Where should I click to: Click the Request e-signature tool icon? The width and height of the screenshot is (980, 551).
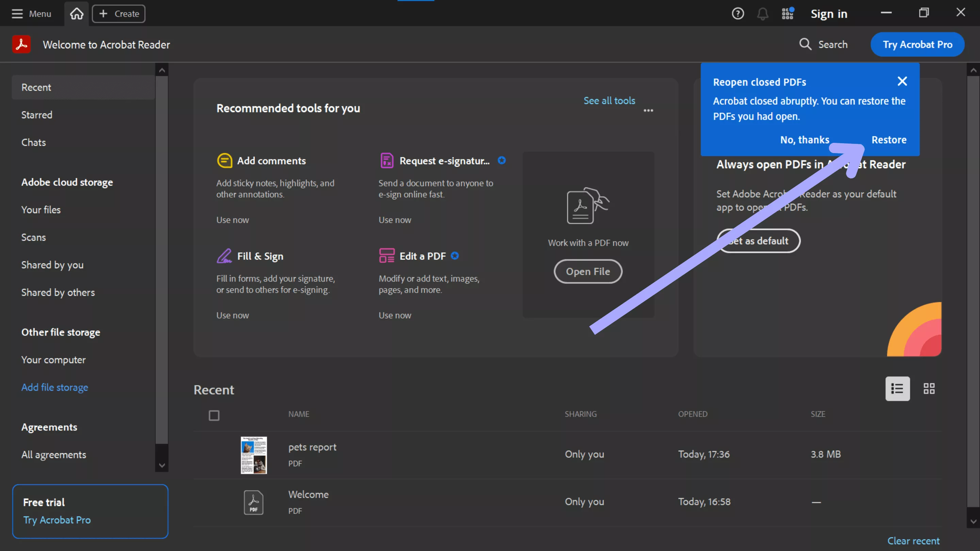point(387,161)
